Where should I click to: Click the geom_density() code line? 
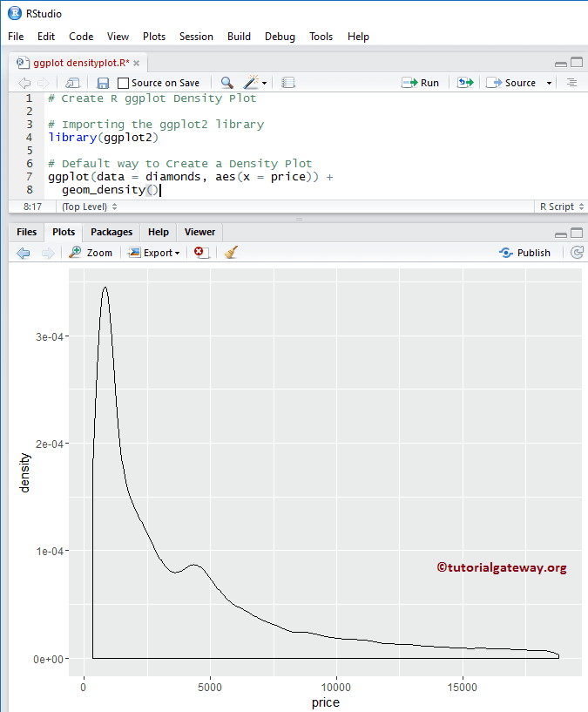(x=111, y=190)
